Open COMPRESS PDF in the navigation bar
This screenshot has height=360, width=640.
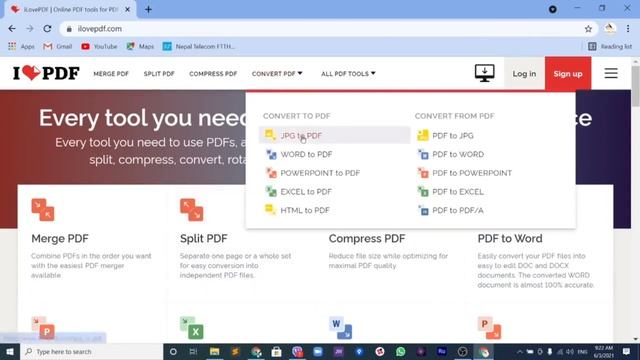coord(213,74)
